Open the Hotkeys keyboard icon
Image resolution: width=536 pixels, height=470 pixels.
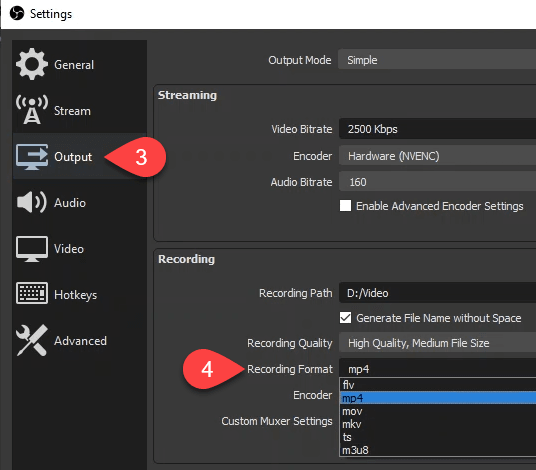[x=32, y=293]
